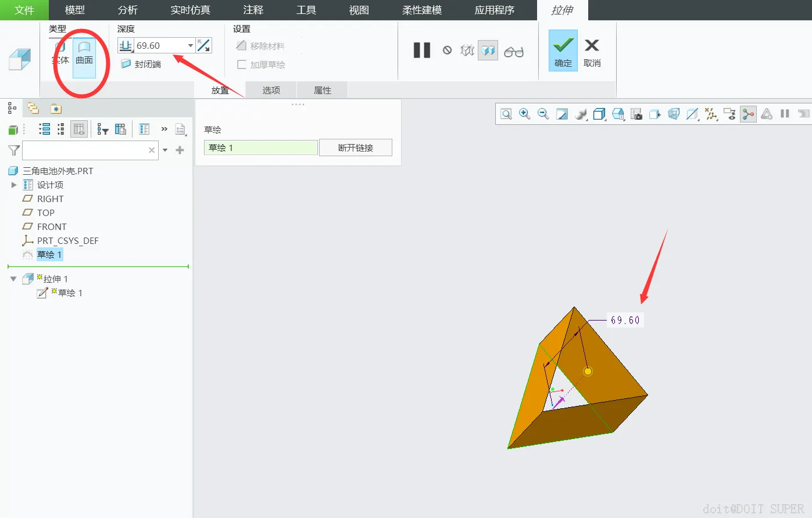Click the no-preview circle slash icon
This screenshot has height=518, width=812.
click(447, 51)
